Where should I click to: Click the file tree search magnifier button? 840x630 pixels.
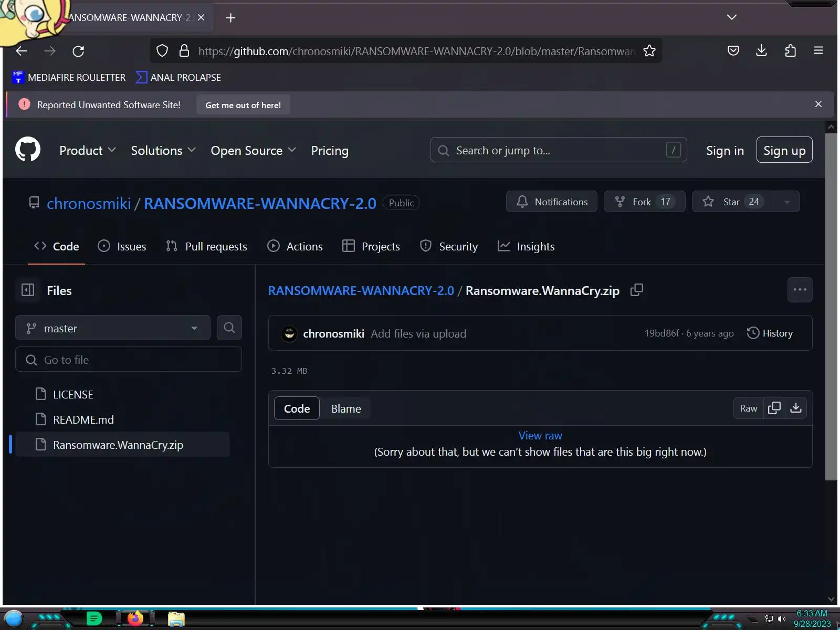click(229, 328)
